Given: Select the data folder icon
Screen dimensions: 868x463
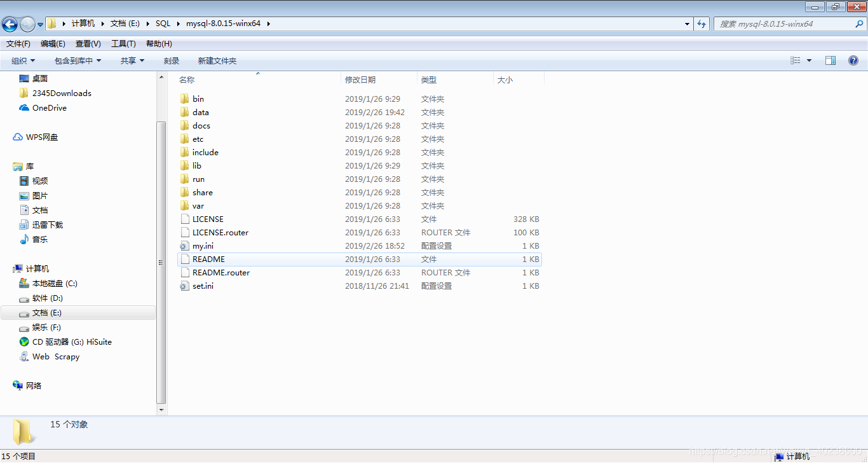Looking at the screenshot, I should point(185,112).
